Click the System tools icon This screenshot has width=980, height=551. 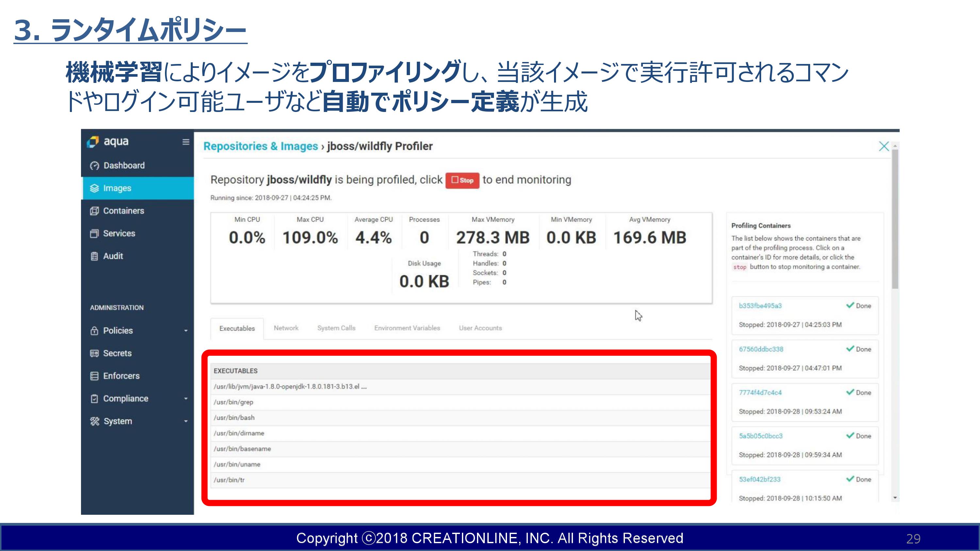tap(94, 421)
